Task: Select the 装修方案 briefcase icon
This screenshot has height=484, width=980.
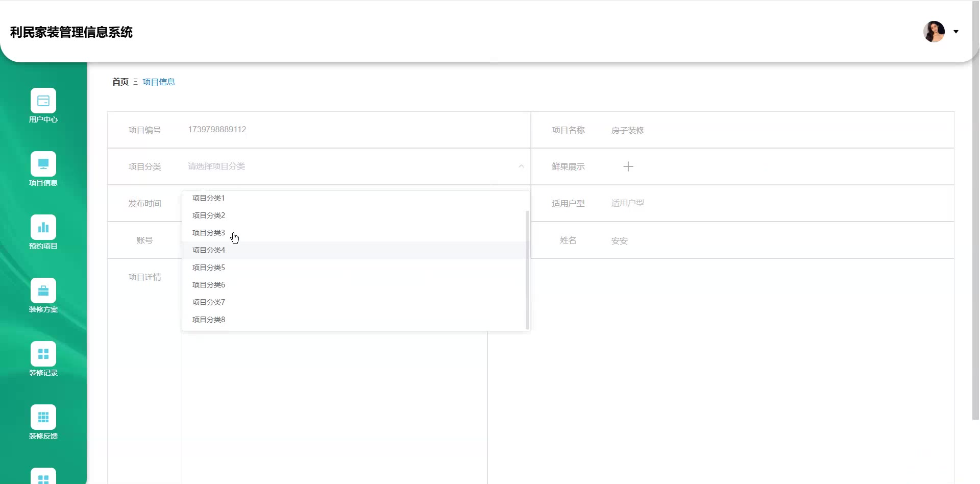Action: point(43,291)
